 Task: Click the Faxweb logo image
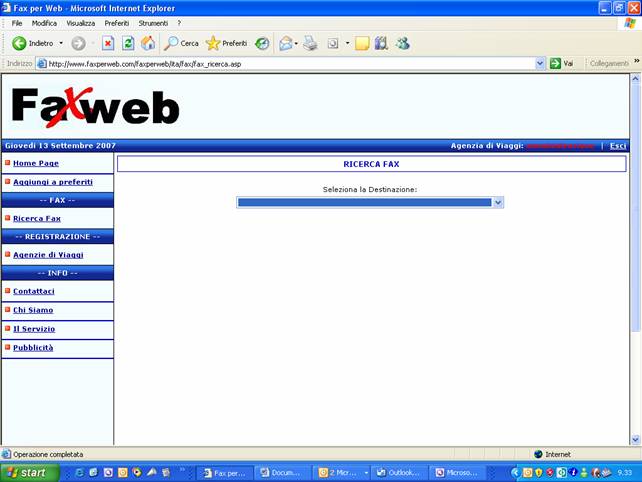(x=95, y=107)
